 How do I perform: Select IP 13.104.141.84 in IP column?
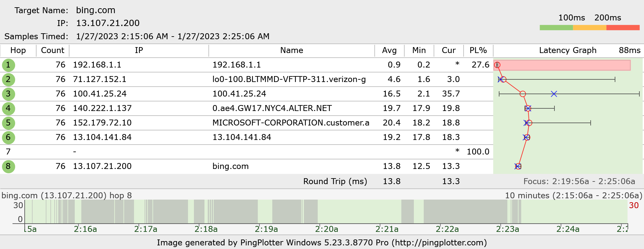[x=102, y=137]
